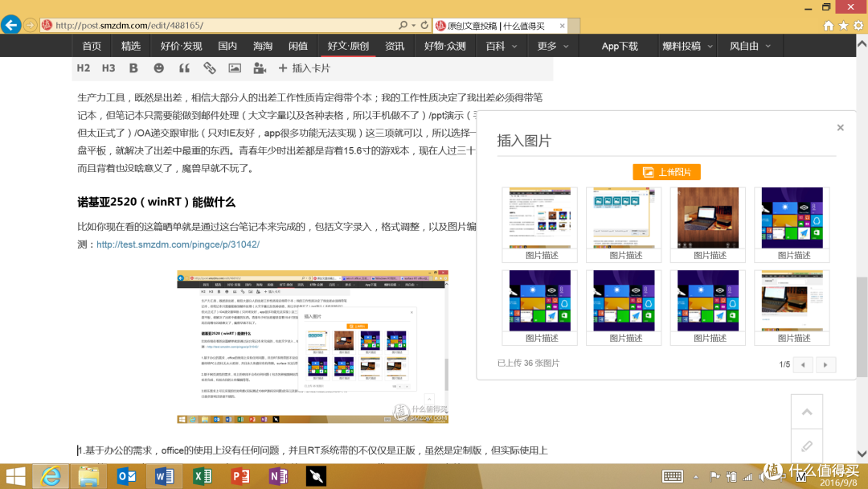868x489 pixels.
Task: Select last bottom-row article page thumbnail
Action: click(x=792, y=301)
